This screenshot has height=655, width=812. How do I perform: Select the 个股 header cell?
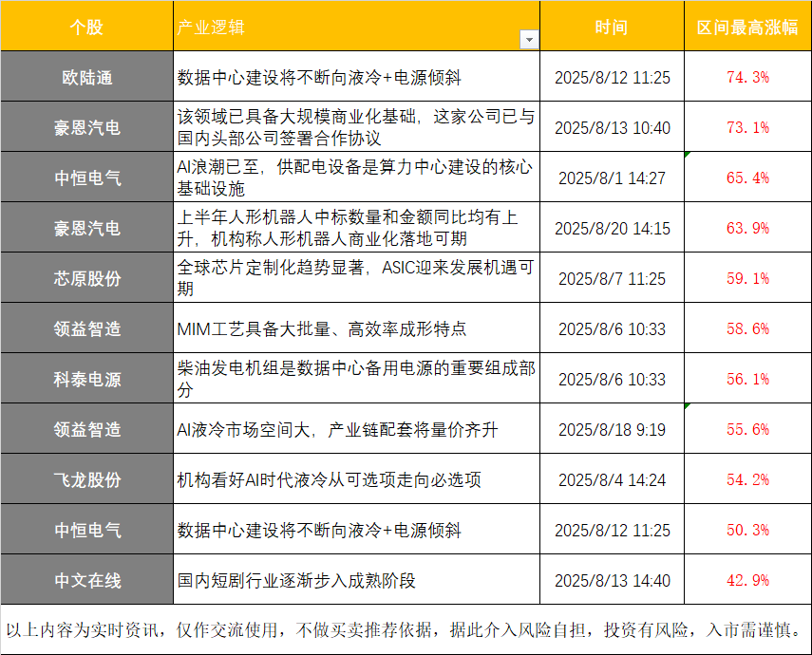(87, 26)
